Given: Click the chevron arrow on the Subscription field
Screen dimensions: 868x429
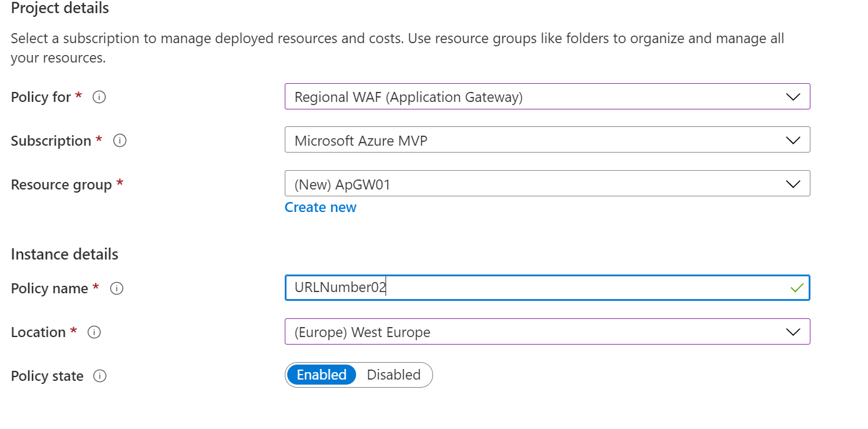Looking at the screenshot, I should (x=793, y=140).
